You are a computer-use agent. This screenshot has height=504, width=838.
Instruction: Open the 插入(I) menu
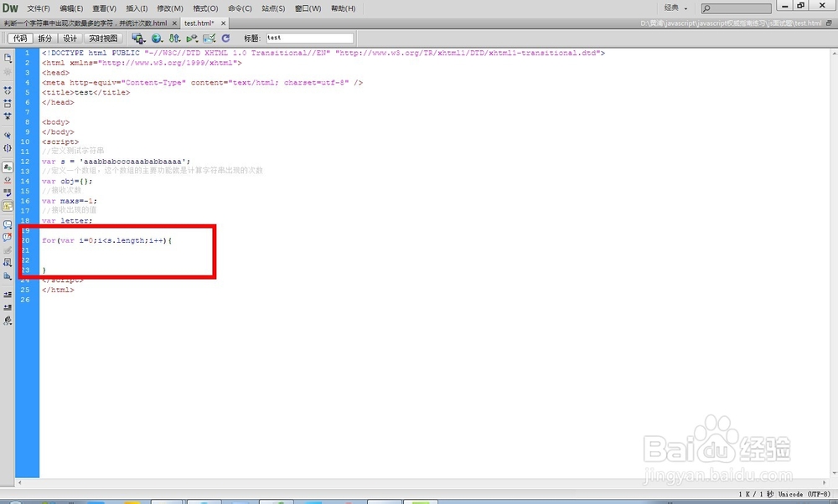coord(137,8)
